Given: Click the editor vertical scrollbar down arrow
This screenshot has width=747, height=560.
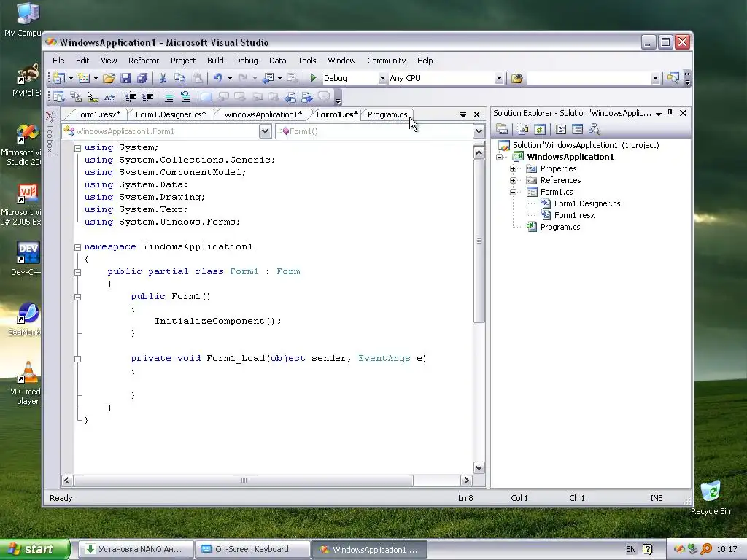Looking at the screenshot, I should 479,467.
